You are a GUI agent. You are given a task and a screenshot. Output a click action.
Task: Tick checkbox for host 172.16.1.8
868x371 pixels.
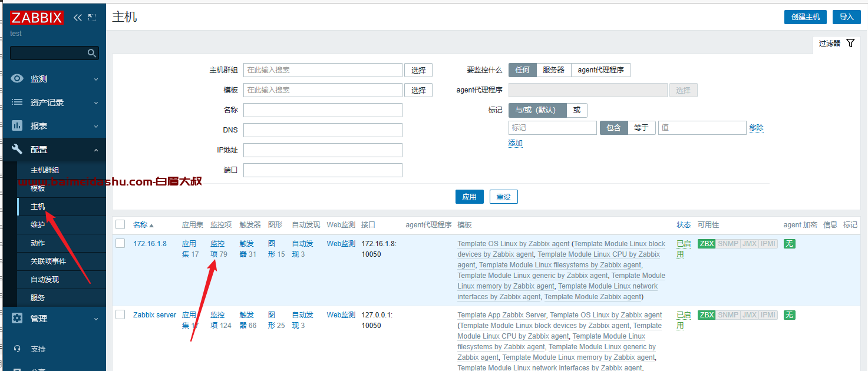tap(120, 243)
